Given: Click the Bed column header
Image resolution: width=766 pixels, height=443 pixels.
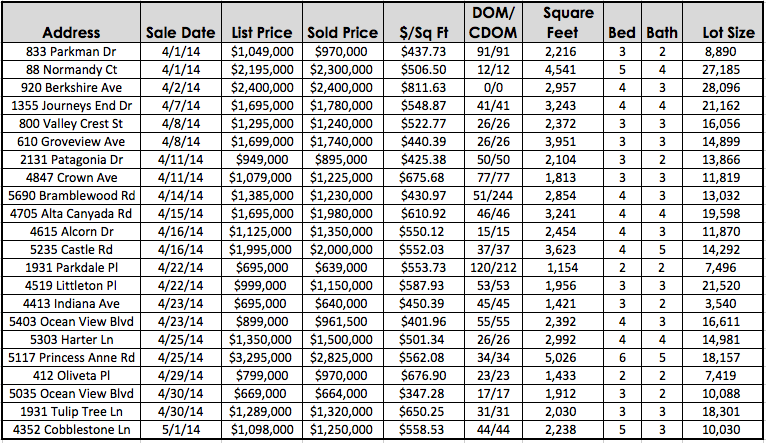Looking at the screenshot, I should [622, 32].
